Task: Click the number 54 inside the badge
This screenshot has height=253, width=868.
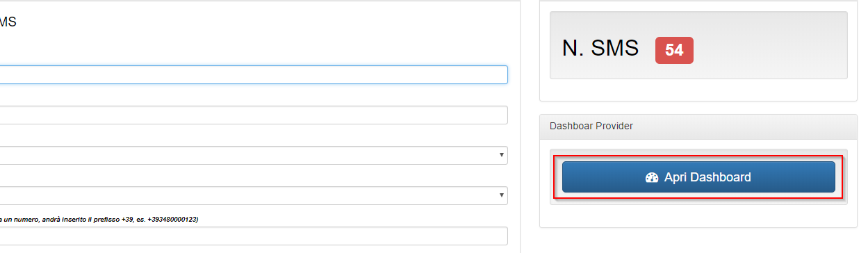Action: pos(674,50)
